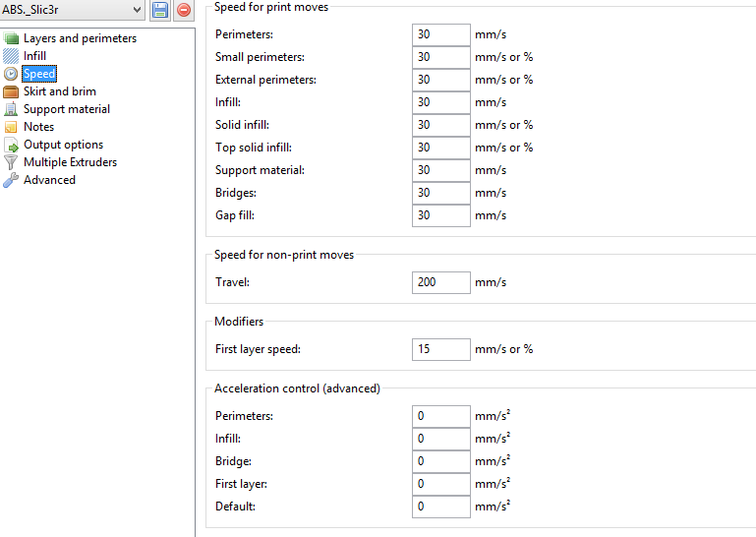The height and width of the screenshot is (537, 756).
Task: Select the Speed settings page
Action: pyautogui.click(x=39, y=74)
